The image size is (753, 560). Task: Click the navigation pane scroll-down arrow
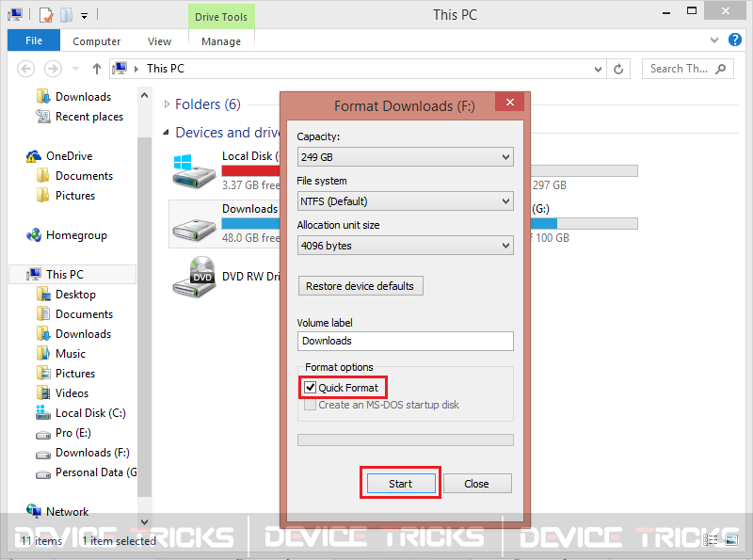pyautogui.click(x=144, y=521)
